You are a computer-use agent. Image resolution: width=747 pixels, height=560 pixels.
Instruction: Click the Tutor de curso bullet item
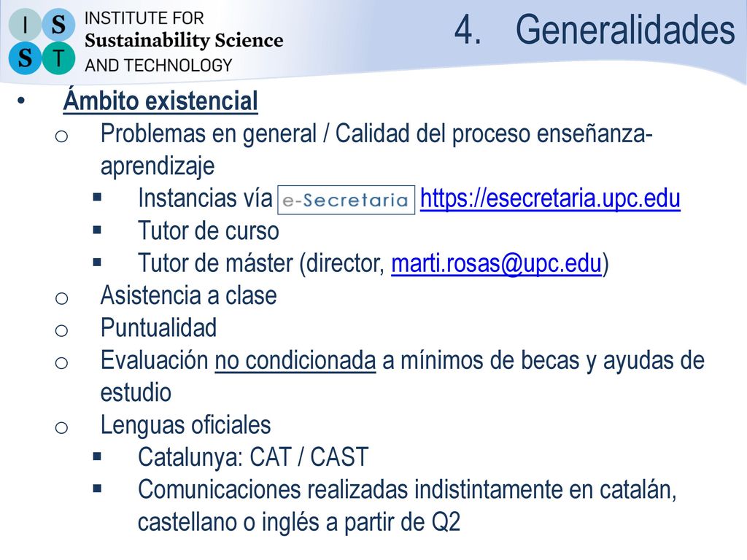pos(208,231)
